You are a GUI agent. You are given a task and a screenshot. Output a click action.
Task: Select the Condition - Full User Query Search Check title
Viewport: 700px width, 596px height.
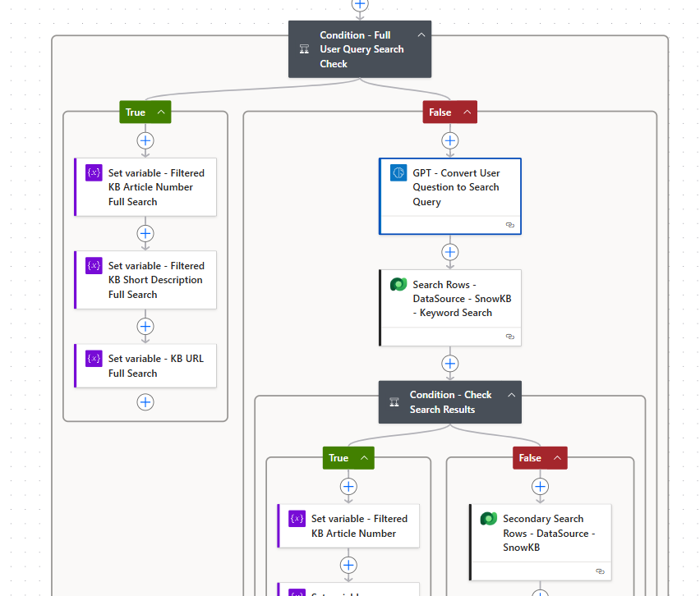pyautogui.click(x=362, y=49)
